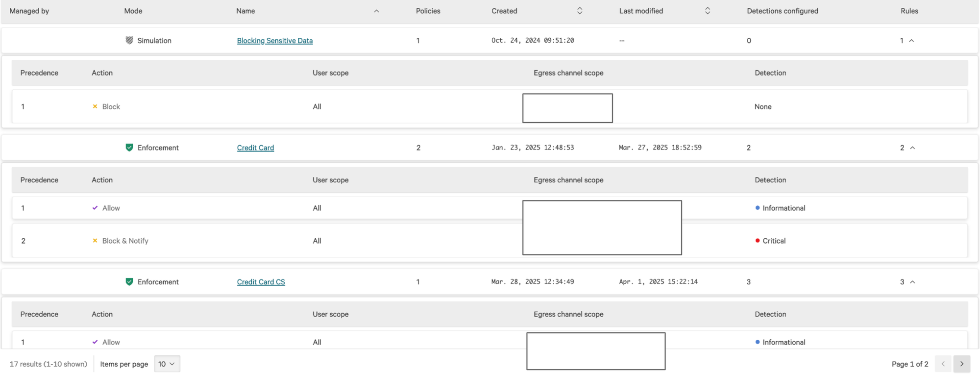This screenshot has height=376, width=980.
Task: Collapse the Blocking Sensitive Data rules section
Action: click(911, 41)
